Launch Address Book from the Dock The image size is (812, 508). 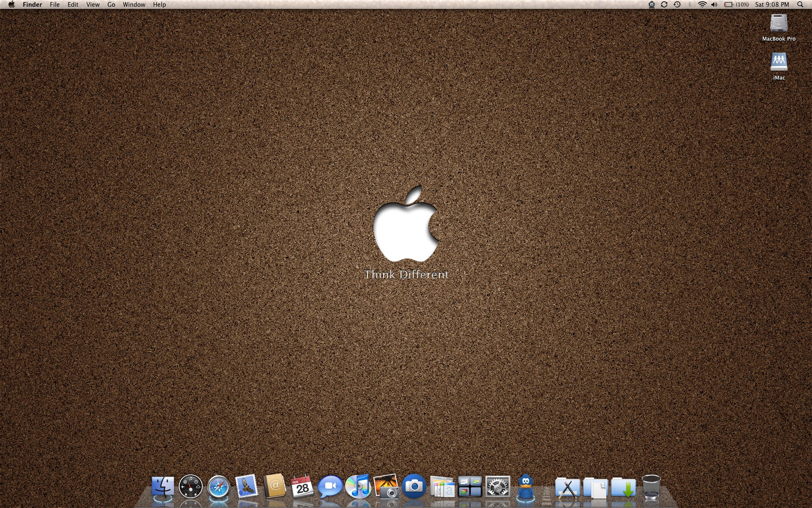pyautogui.click(x=274, y=486)
